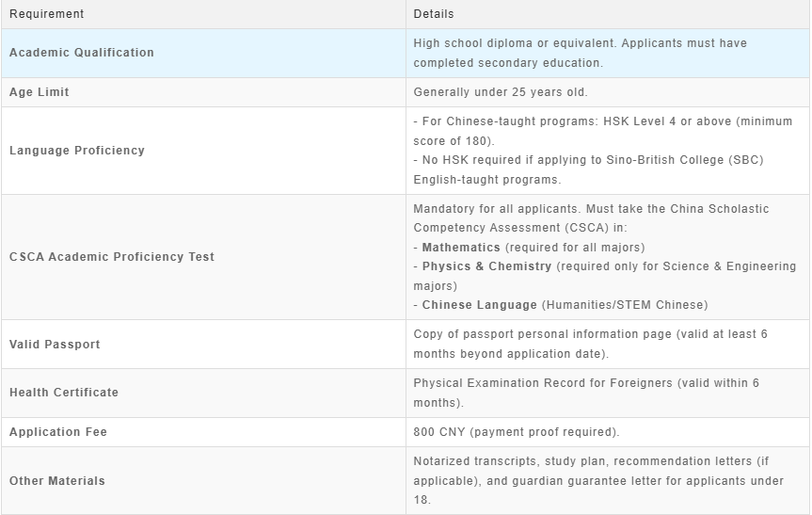Click the 800 CNY payment proof cell
812x515 pixels.
517,432
